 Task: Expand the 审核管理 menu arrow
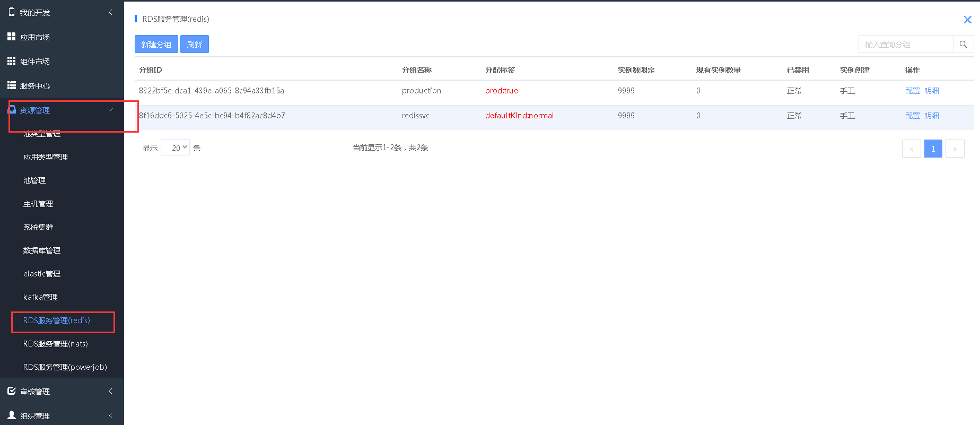click(x=110, y=391)
